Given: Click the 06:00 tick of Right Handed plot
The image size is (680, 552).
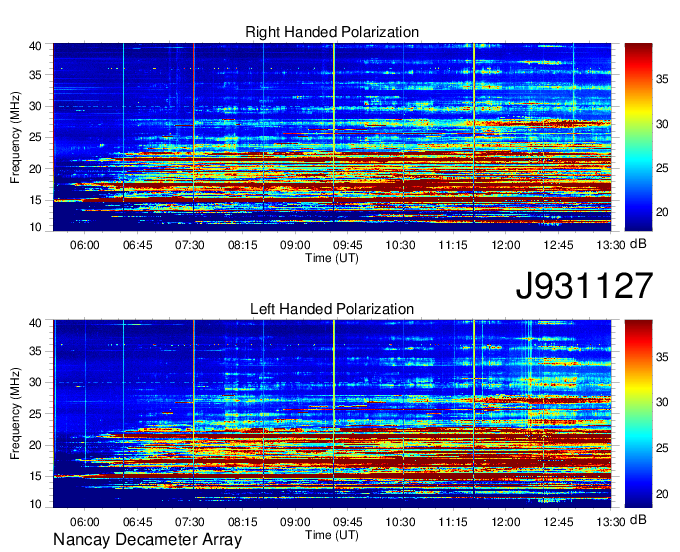Looking at the screenshot, I should [85, 245].
